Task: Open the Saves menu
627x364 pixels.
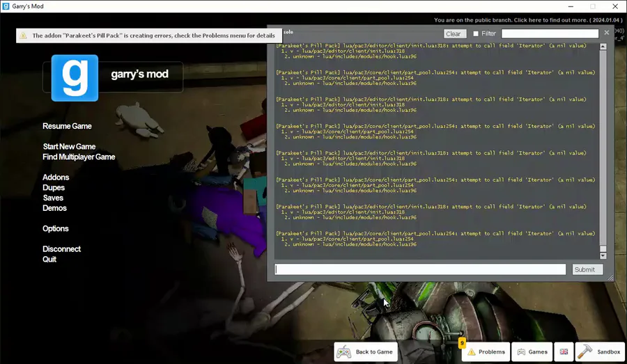Action: pos(53,198)
